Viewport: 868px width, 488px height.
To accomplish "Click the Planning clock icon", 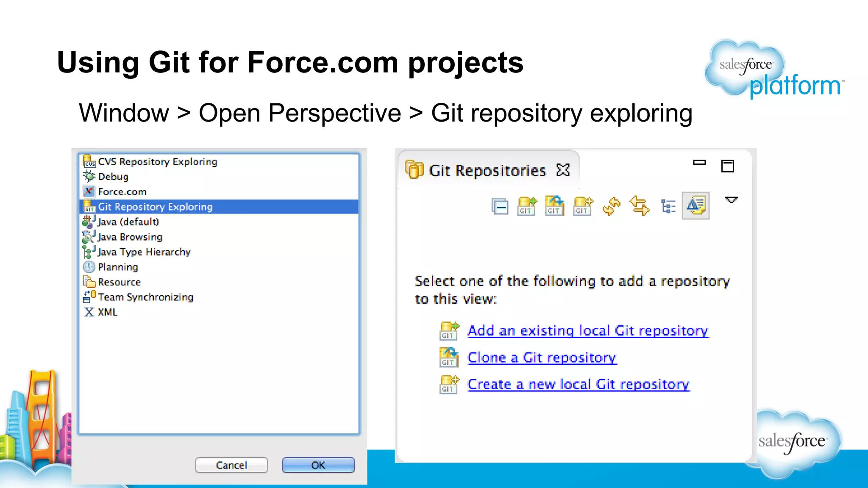I will point(89,267).
